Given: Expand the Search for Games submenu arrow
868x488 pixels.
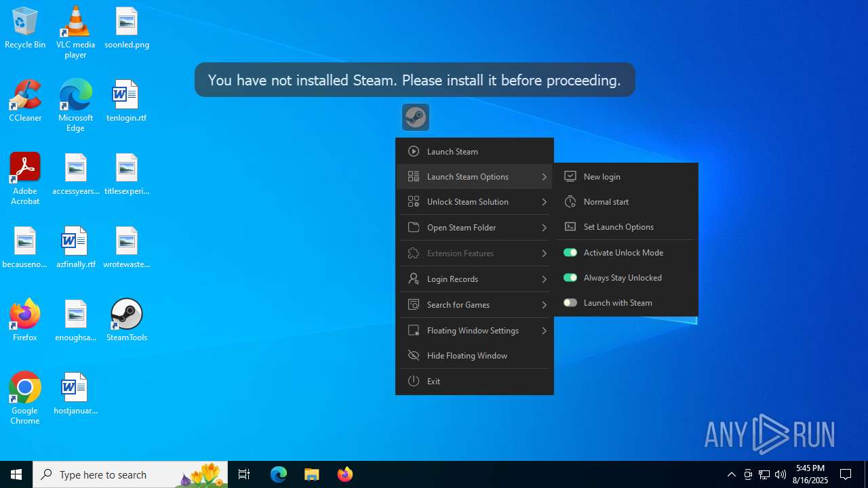Looking at the screenshot, I should (x=544, y=305).
